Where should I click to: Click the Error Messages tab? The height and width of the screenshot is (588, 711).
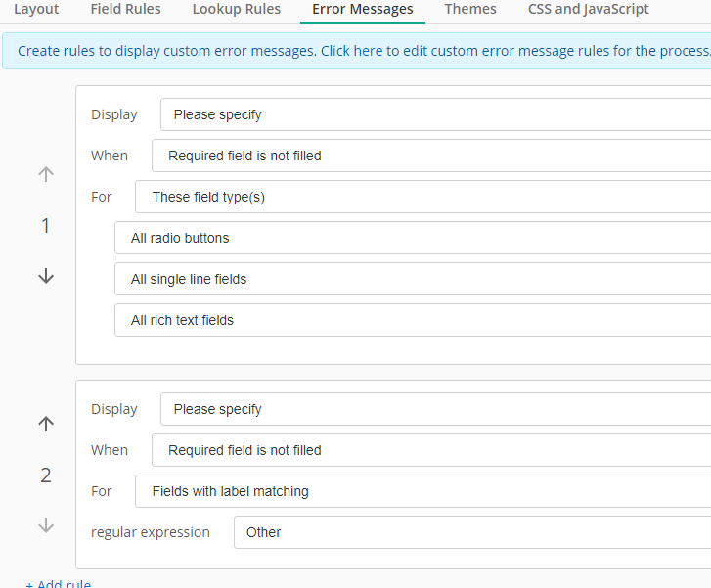click(x=362, y=9)
